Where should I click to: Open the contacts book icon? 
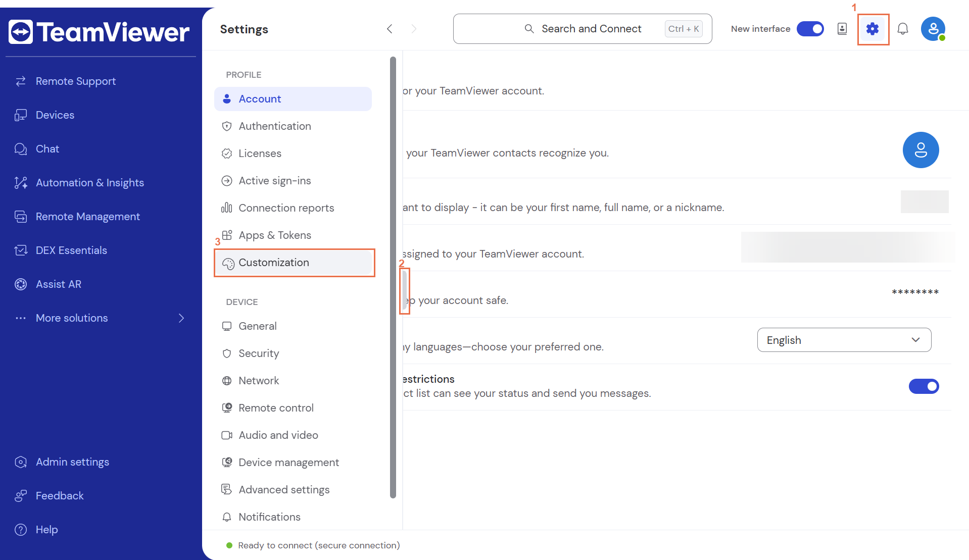842,29
